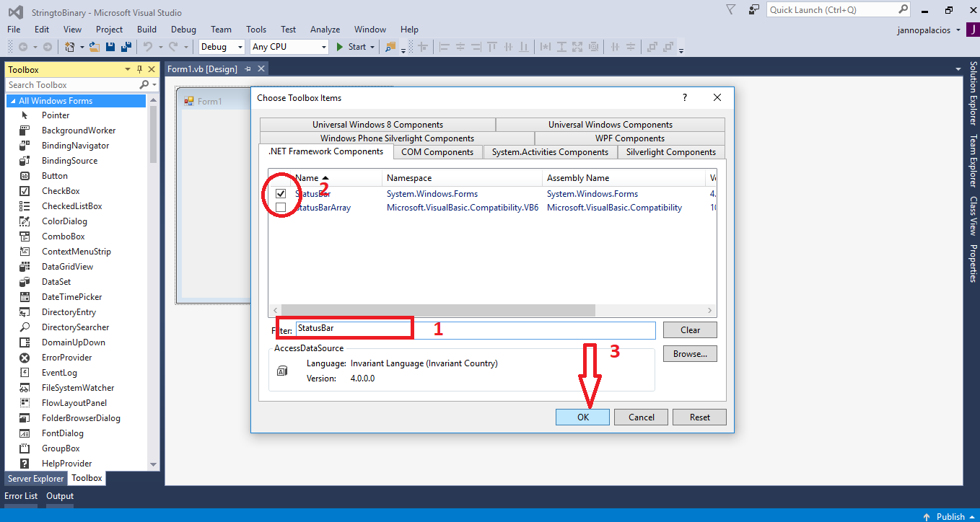Open Universal Windows Components tab

(611, 125)
